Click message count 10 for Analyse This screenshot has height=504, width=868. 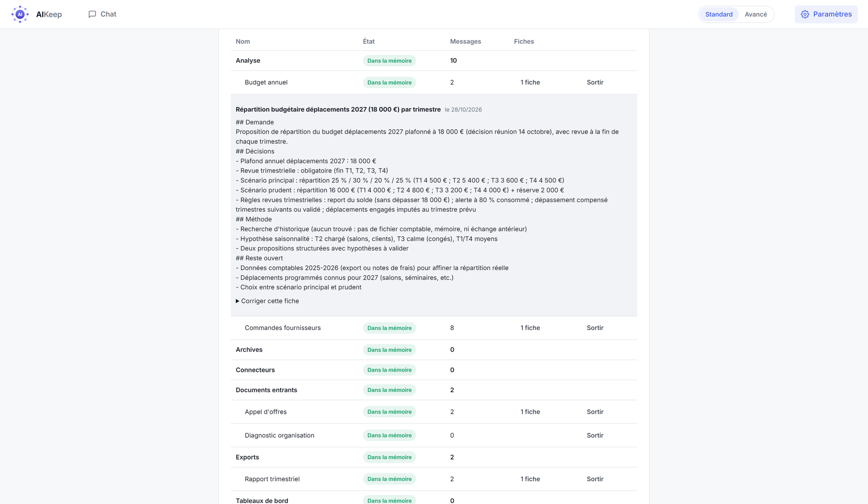click(453, 61)
